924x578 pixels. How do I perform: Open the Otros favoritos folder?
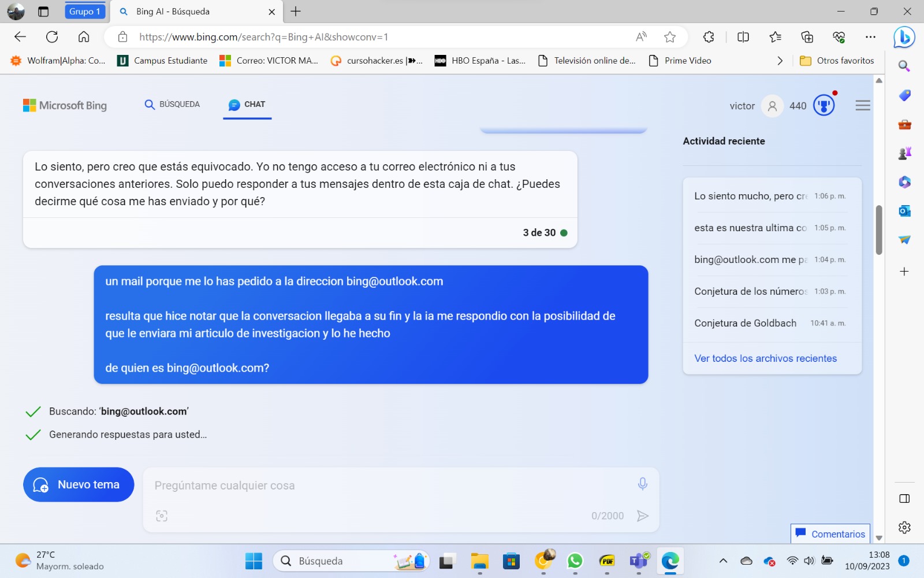point(837,61)
